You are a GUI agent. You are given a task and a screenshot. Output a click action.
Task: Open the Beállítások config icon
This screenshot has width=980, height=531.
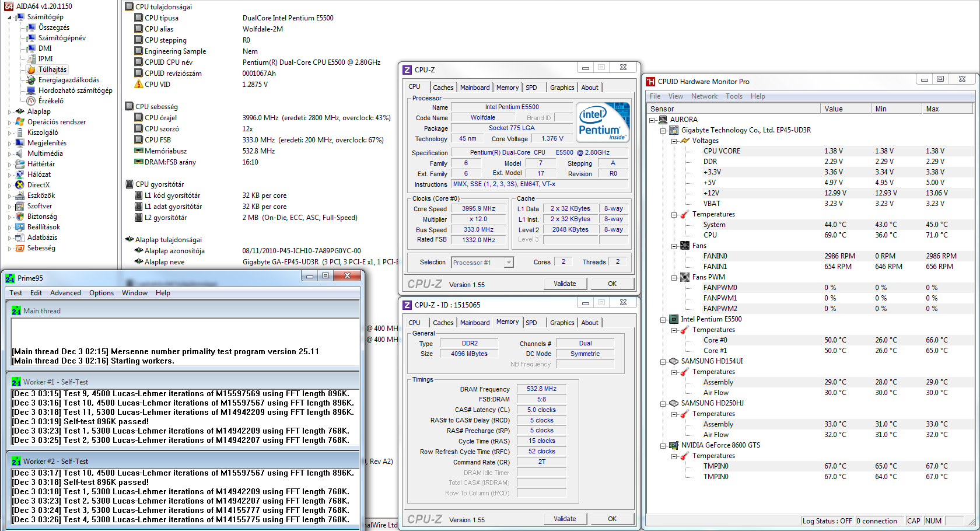[x=20, y=227]
